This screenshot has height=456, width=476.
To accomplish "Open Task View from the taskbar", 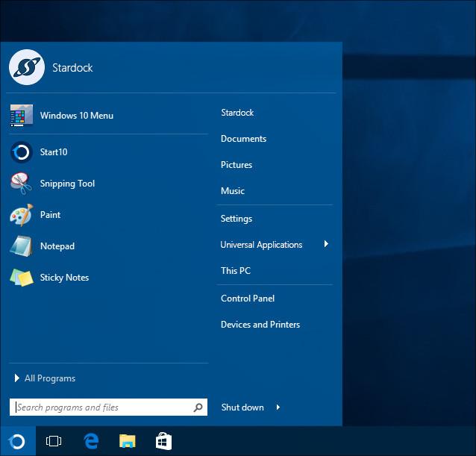I will coord(54,442).
